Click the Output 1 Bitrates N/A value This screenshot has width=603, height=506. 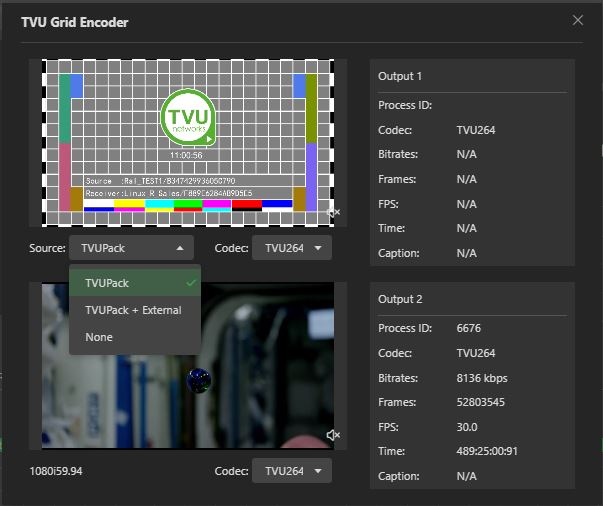click(x=466, y=154)
